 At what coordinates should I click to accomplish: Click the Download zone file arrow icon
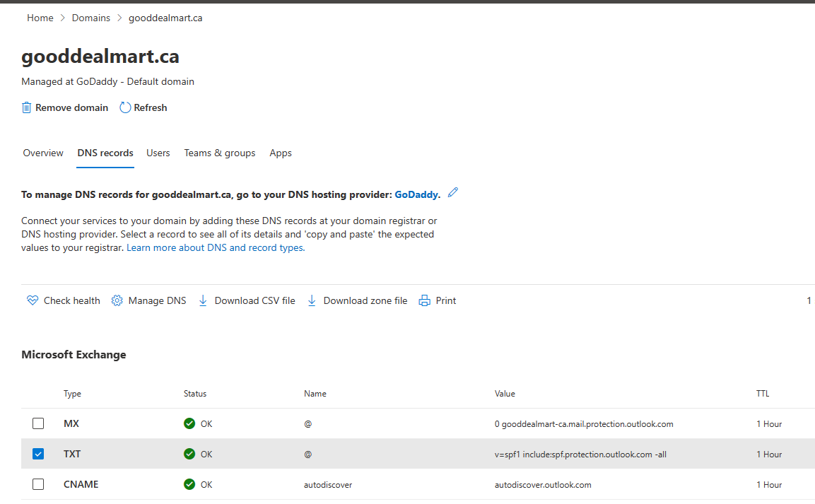point(312,300)
